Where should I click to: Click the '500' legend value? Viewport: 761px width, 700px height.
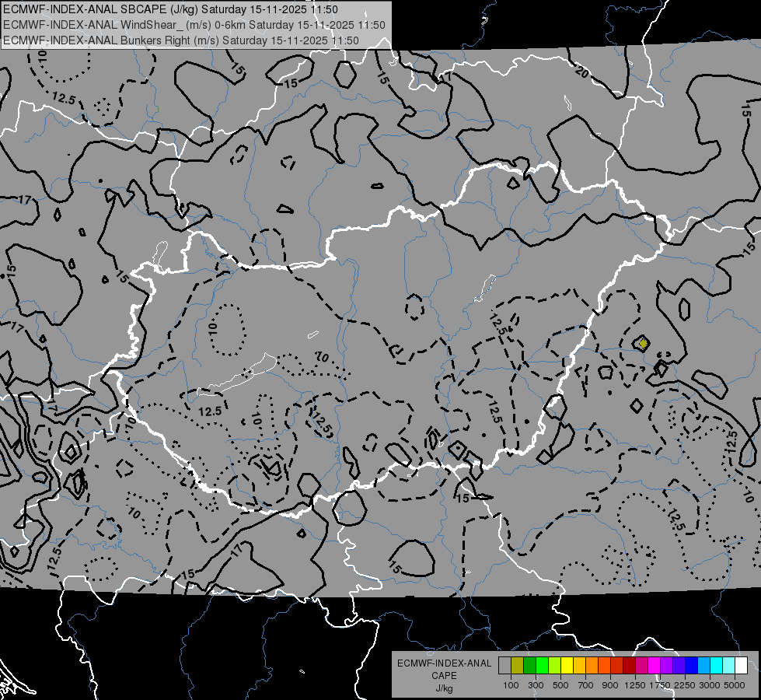(560, 685)
